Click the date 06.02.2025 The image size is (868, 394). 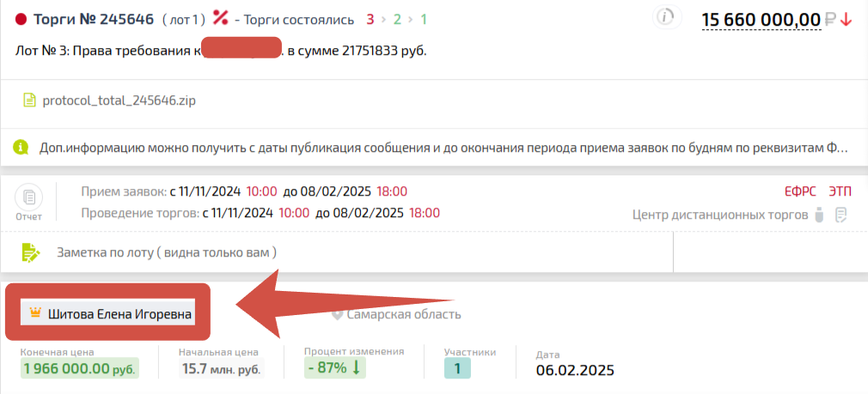575,369
